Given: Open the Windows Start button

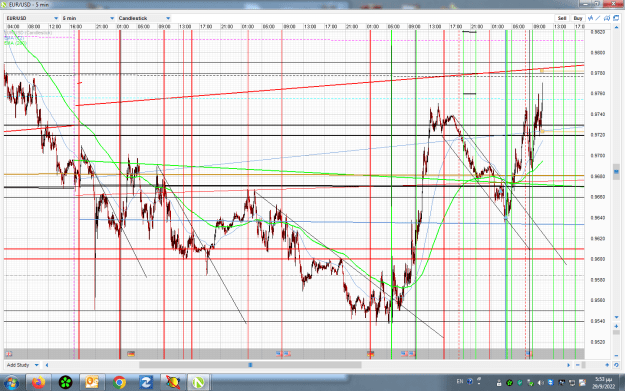Looking at the screenshot, I should coord(11,382).
